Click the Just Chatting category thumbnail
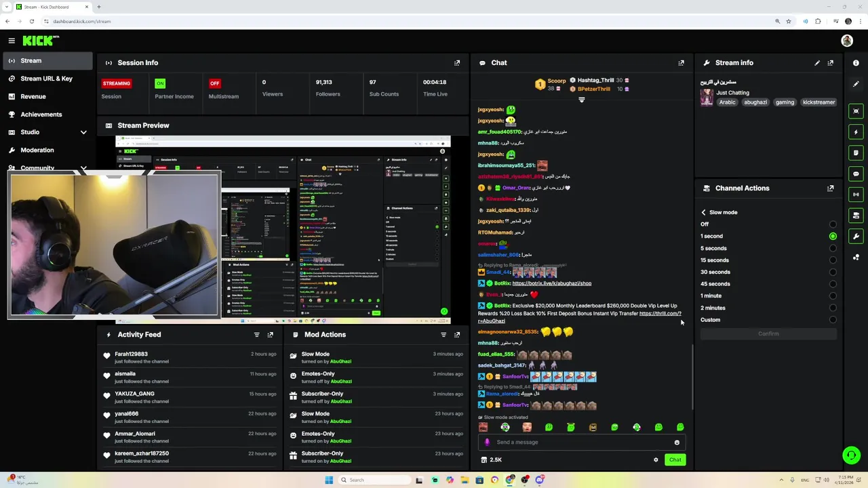Viewport: 868px width, 488px height. point(707,98)
